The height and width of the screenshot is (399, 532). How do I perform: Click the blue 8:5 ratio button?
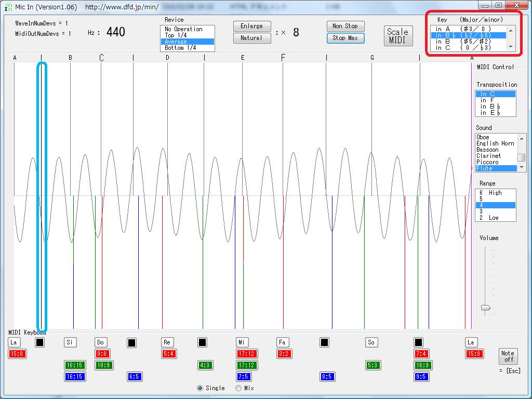click(x=327, y=377)
